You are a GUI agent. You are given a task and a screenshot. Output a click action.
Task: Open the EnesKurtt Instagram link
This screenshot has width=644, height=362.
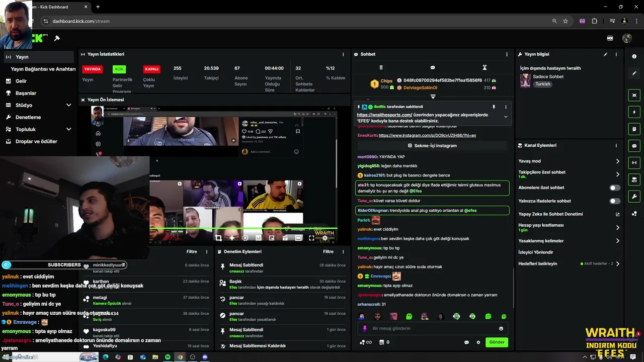coord(427,135)
